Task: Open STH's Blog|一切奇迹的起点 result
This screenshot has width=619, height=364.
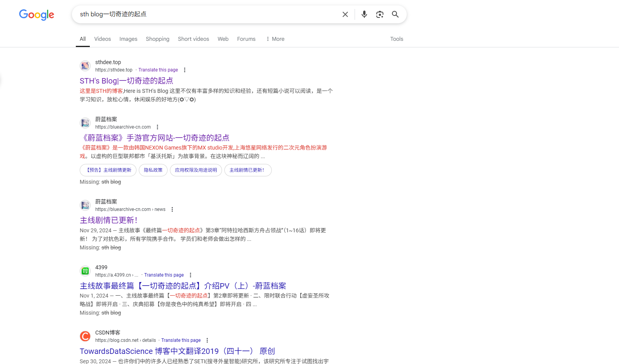Action: pos(126,81)
